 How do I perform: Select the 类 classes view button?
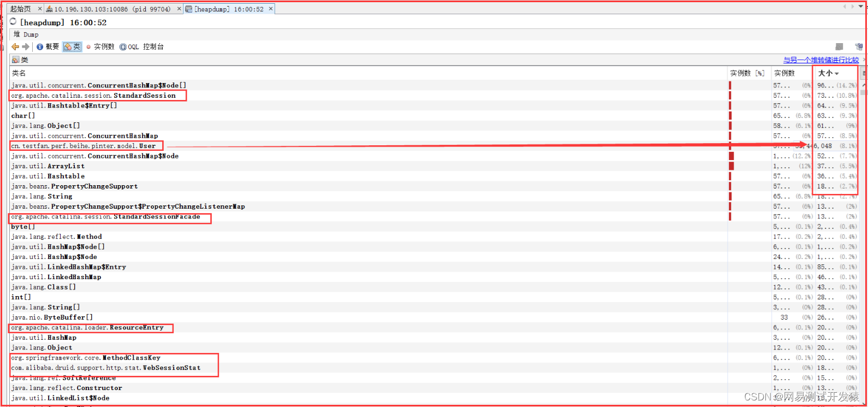(x=72, y=47)
